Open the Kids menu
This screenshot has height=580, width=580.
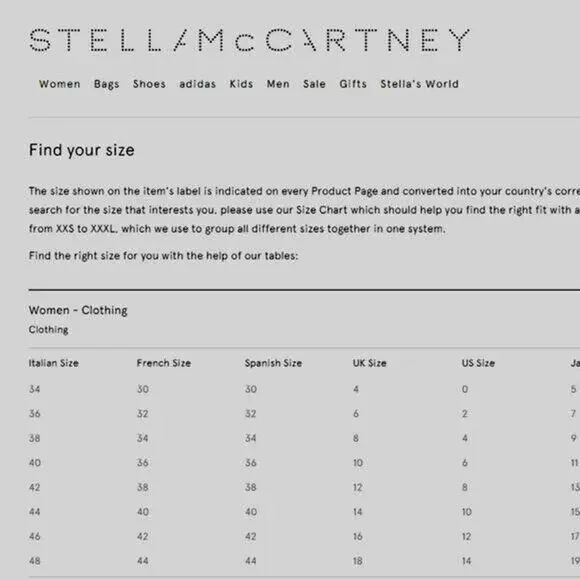[241, 84]
